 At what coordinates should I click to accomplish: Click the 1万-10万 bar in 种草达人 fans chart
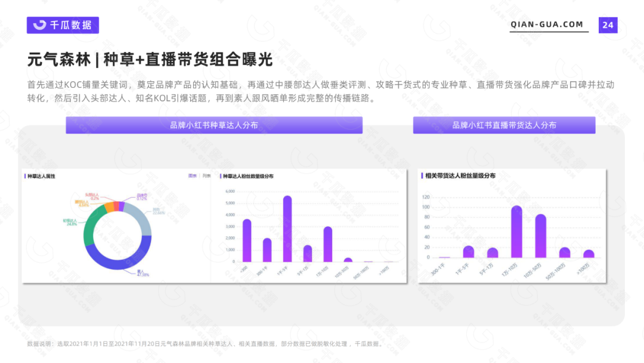point(328,244)
